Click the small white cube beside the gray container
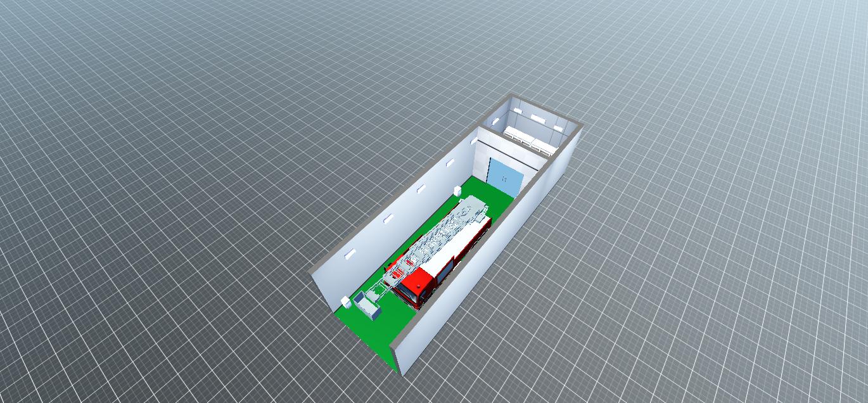868x403 pixels. pos(345,301)
